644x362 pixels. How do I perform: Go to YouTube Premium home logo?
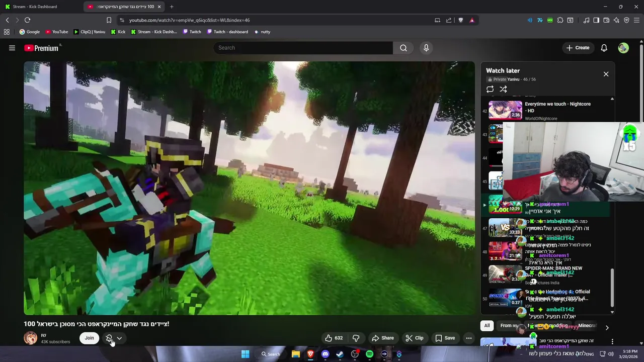click(41, 48)
